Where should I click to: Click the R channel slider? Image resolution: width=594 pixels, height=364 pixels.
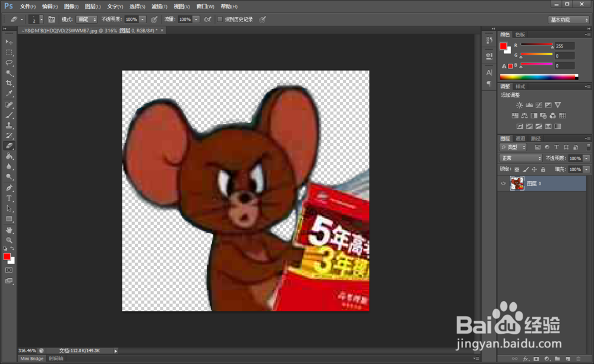pos(536,45)
